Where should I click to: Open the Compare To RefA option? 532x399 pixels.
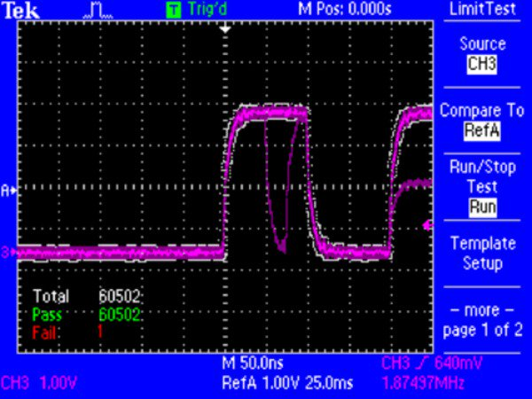[x=483, y=121]
